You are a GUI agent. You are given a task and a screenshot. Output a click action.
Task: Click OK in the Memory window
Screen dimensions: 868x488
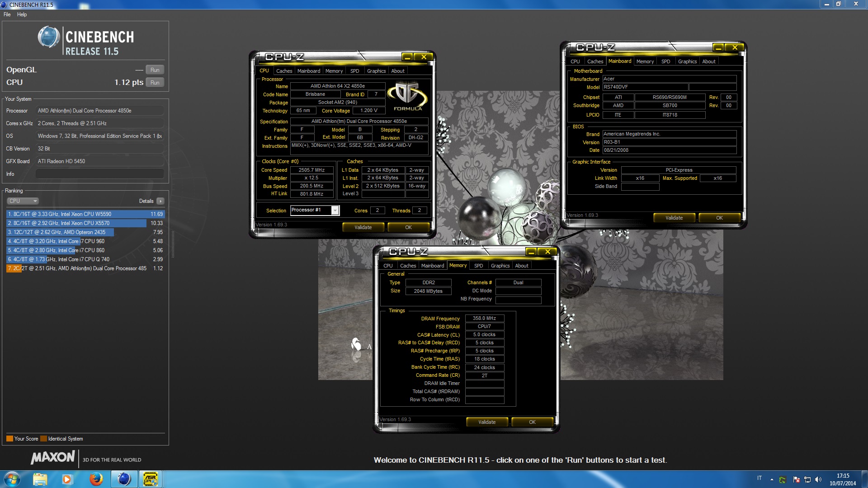tap(532, 422)
